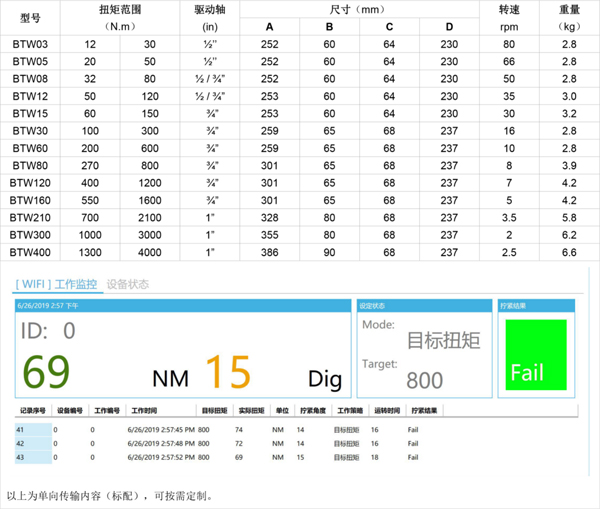This screenshot has width=600, height=509.
Task: Sort by 记录序号 column header
Action: [32, 410]
